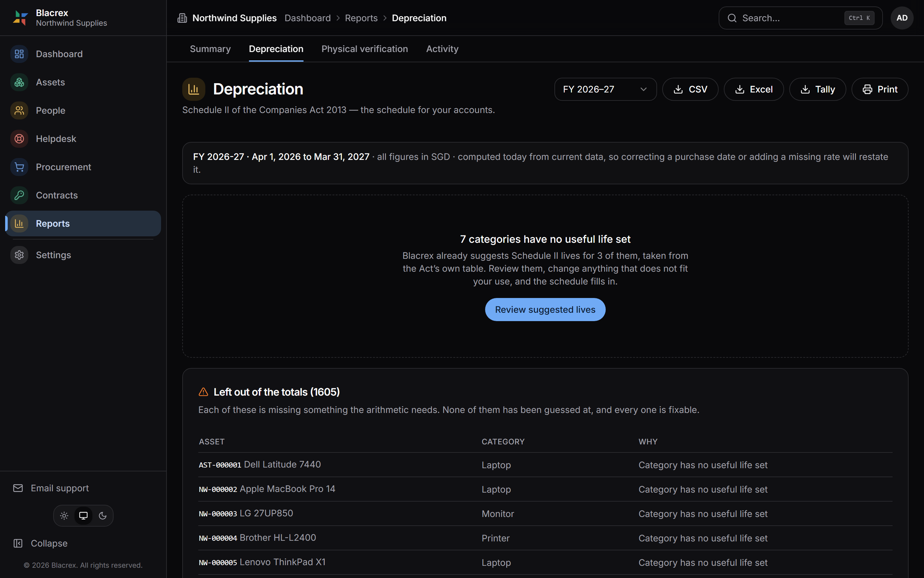Click NW-000004 Brother HL-L2400
The height and width of the screenshot is (578, 924).
(x=257, y=538)
